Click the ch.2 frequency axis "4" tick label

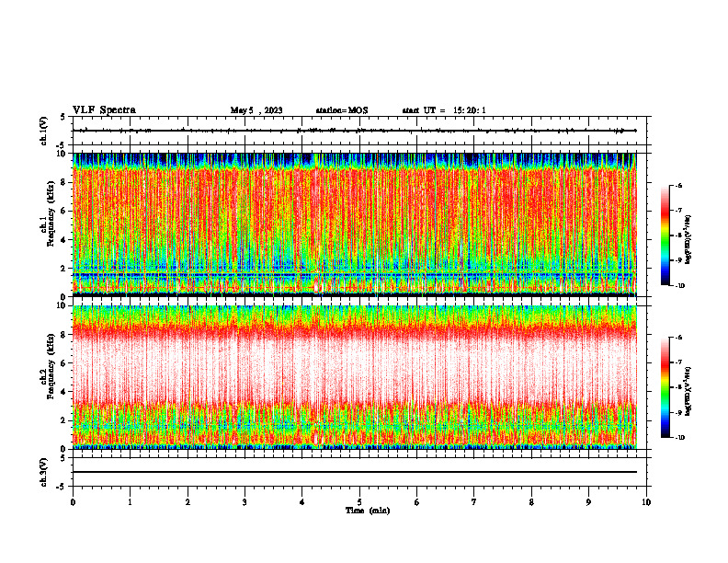click(63, 392)
